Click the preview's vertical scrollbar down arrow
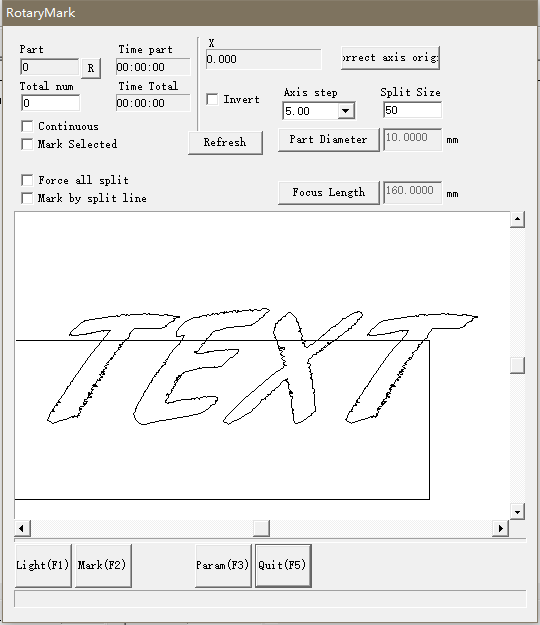The width and height of the screenshot is (540, 625). (517, 512)
